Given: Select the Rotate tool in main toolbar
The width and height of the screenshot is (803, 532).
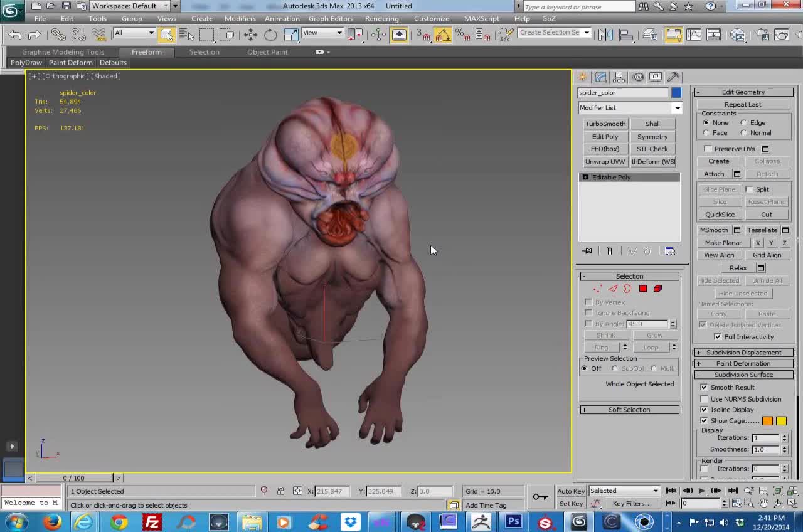Looking at the screenshot, I should [x=270, y=35].
